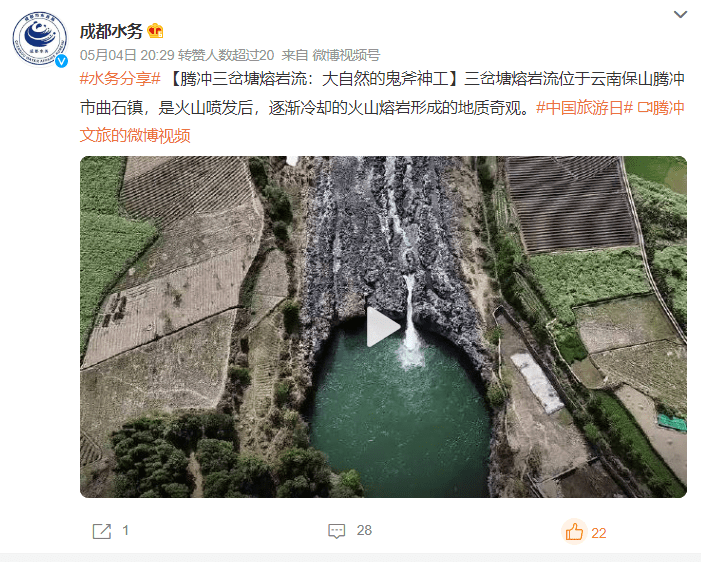Click the comment count 28
Image resolution: width=701 pixels, height=562 pixels.
364,530
